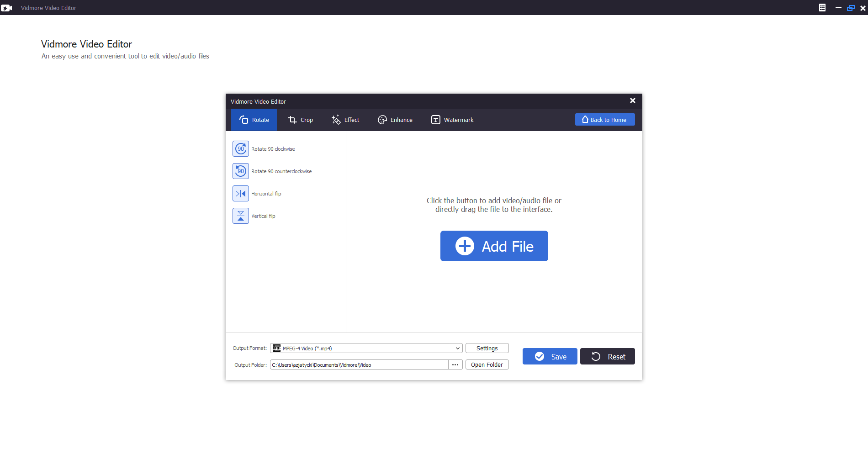Open the Watermark tab
The image size is (868, 470).
(452, 120)
